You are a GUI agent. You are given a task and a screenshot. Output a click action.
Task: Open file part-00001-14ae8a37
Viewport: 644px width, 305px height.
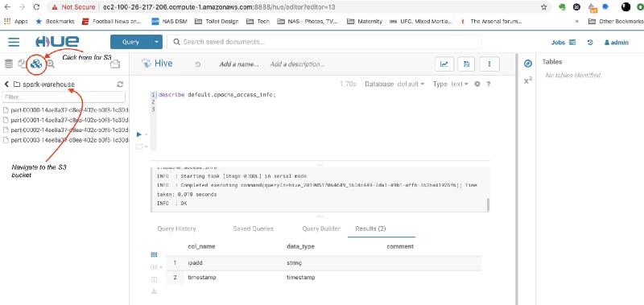65,120
